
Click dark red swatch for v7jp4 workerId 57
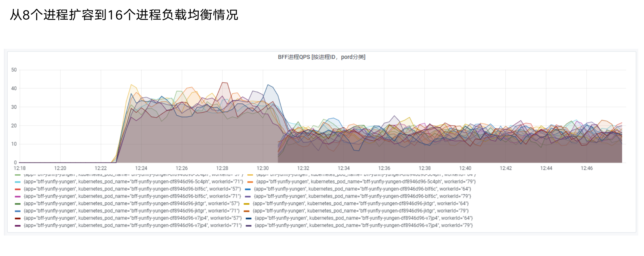(x=18, y=218)
